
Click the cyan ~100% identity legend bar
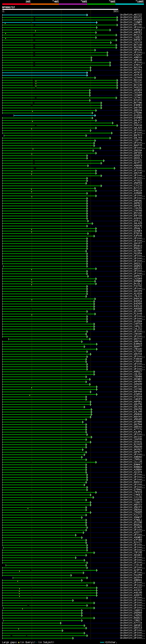pyautogui.click(x=130, y=4)
